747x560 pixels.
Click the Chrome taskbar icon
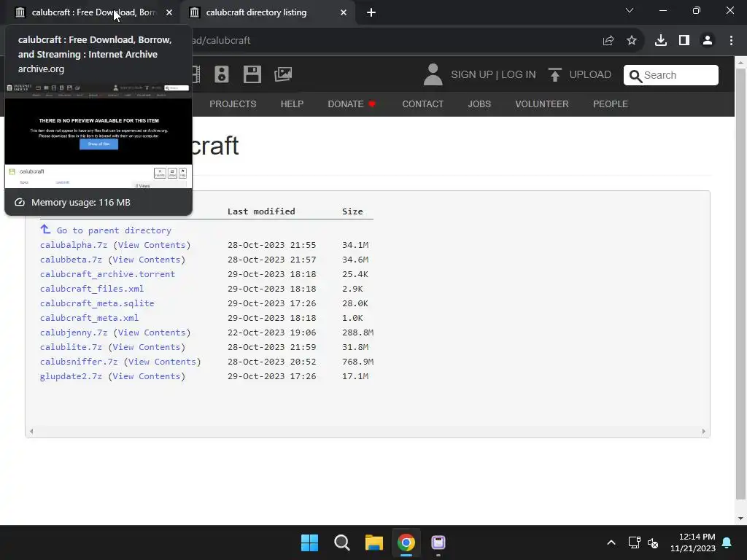coord(406,542)
